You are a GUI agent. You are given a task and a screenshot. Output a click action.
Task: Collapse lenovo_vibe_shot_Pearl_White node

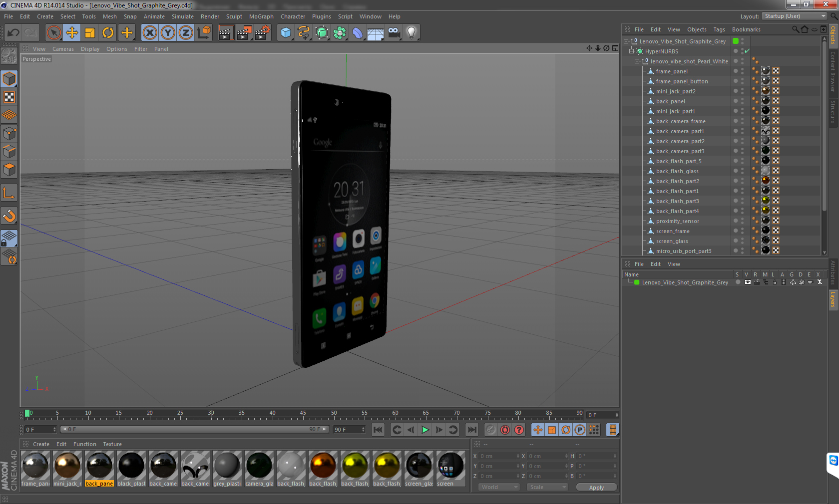[637, 61]
